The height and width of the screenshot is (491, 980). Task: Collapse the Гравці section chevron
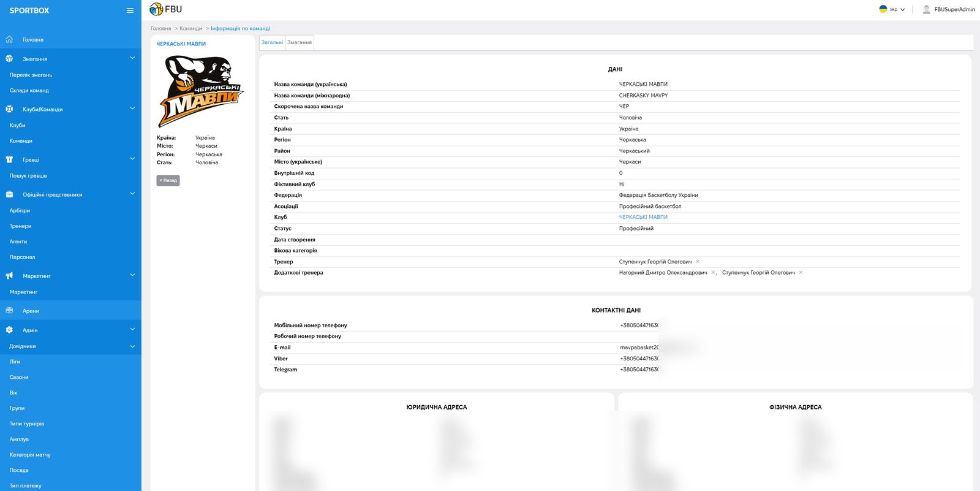click(x=132, y=159)
